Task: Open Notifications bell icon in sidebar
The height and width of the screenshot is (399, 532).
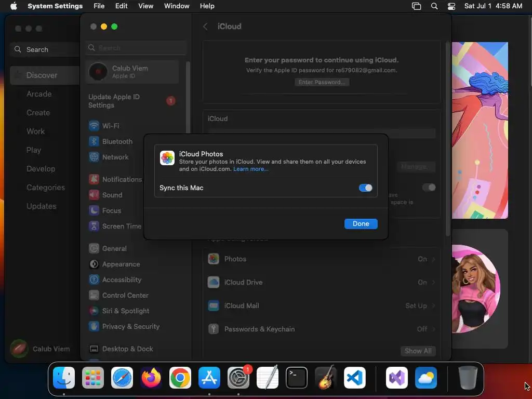Action: click(94, 179)
